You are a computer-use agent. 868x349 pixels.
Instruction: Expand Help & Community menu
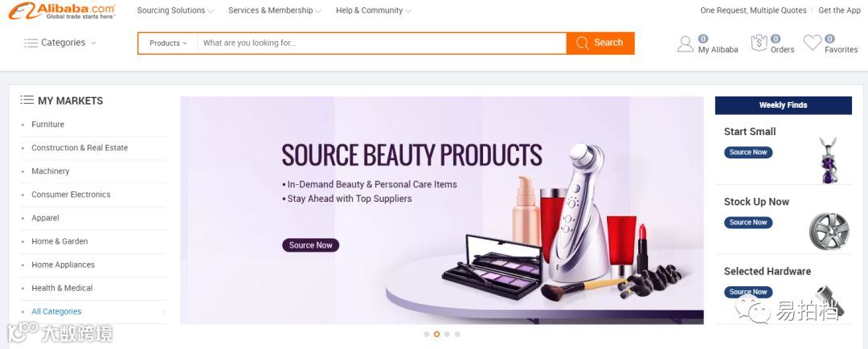tap(373, 10)
